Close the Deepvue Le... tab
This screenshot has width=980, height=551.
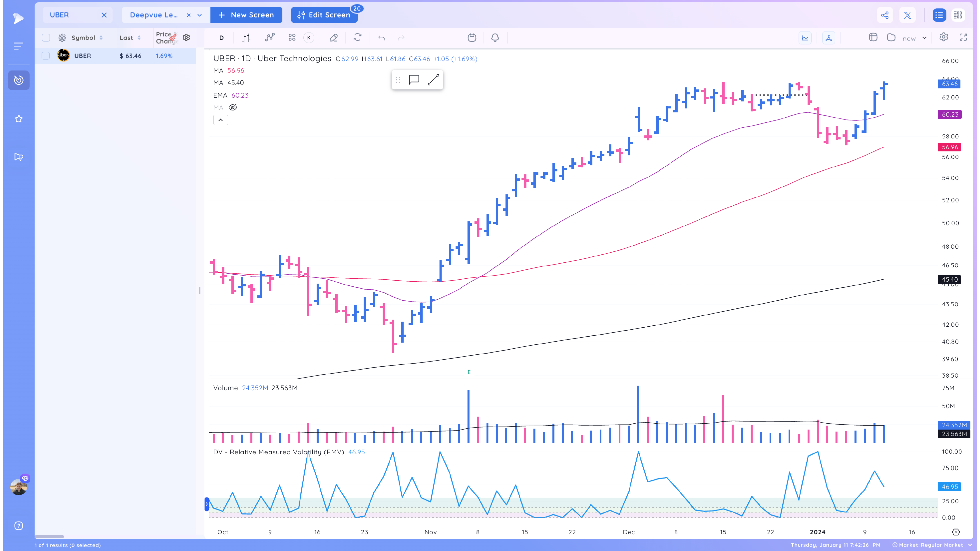(x=189, y=15)
